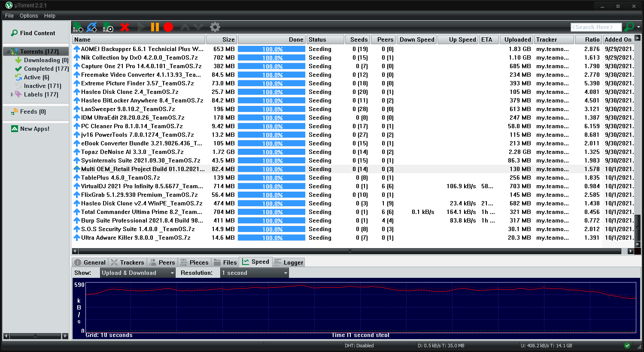Viewport: 644px width, 352px height.
Task: Click the Add Torrent toolbar icon
Action: click(78, 27)
